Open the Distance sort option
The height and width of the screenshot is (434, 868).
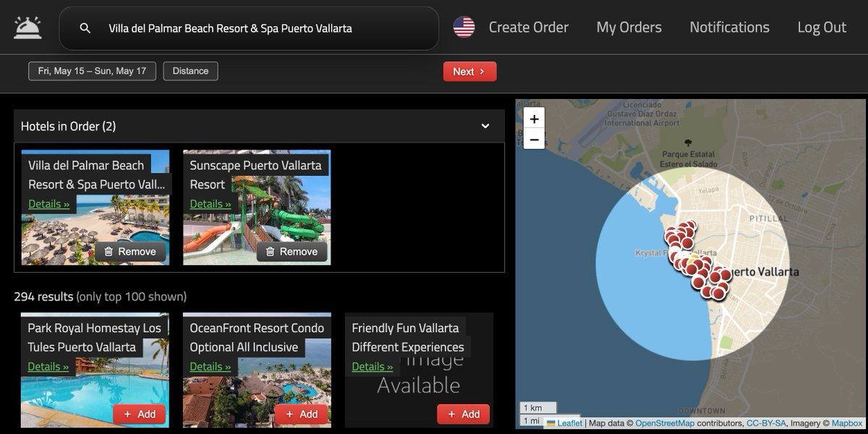point(190,71)
